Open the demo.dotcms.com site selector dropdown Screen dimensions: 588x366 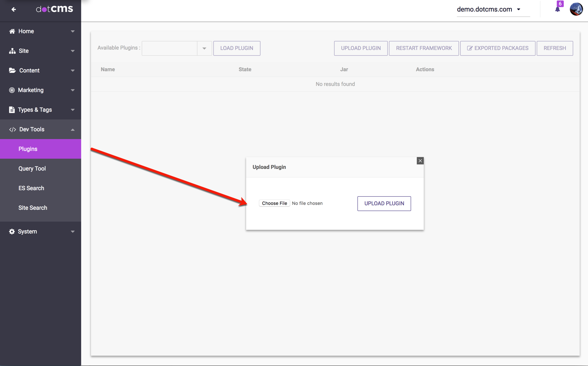[x=518, y=9]
